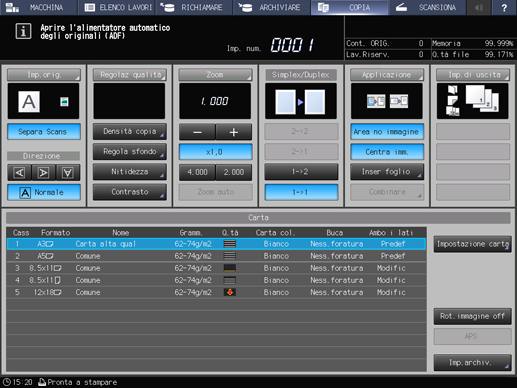Viewport: 517px width, 388px height.
Task: Open Imp.archiv. settings
Action: click(472, 362)
